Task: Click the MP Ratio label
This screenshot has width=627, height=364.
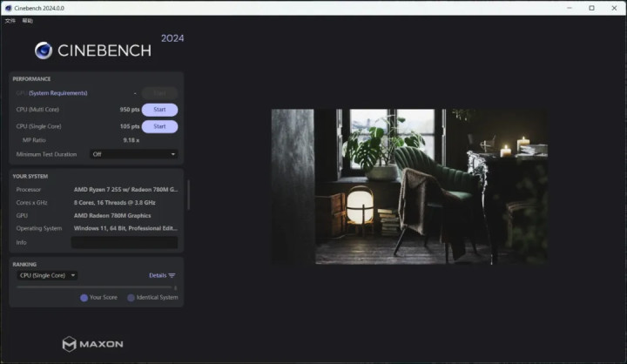Action: (34, 140)
